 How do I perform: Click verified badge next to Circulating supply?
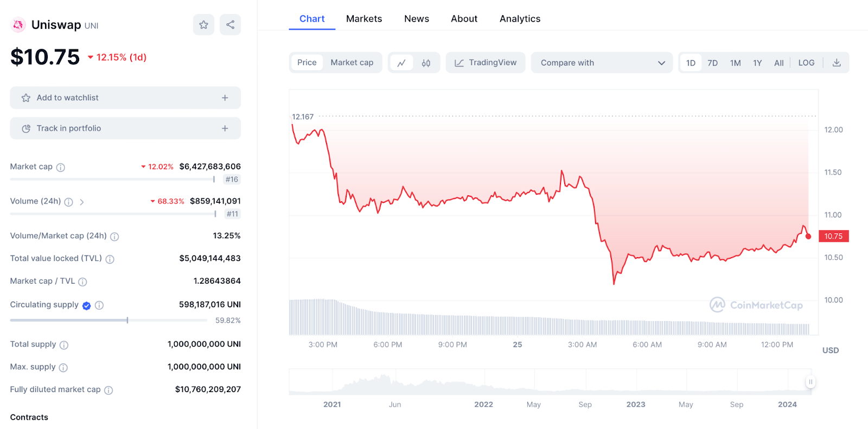click(86, 305)
